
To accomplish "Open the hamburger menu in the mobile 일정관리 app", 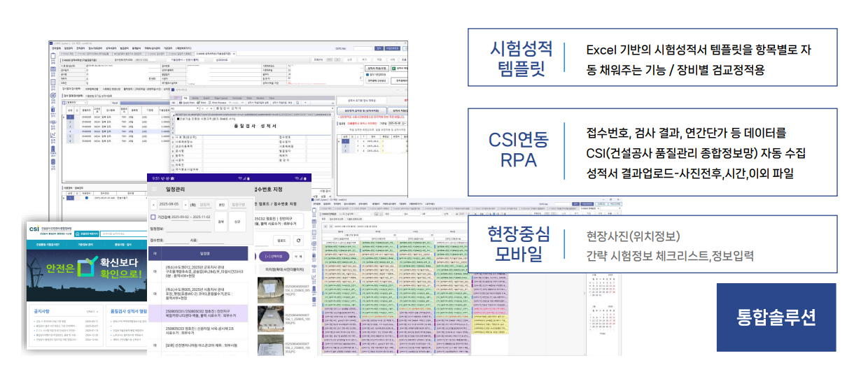I will pyautogui.click(x=154, y=189).
